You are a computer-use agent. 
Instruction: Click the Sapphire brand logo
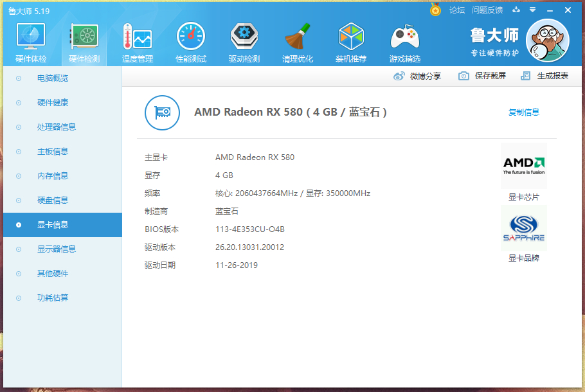(x=524, y=228)
